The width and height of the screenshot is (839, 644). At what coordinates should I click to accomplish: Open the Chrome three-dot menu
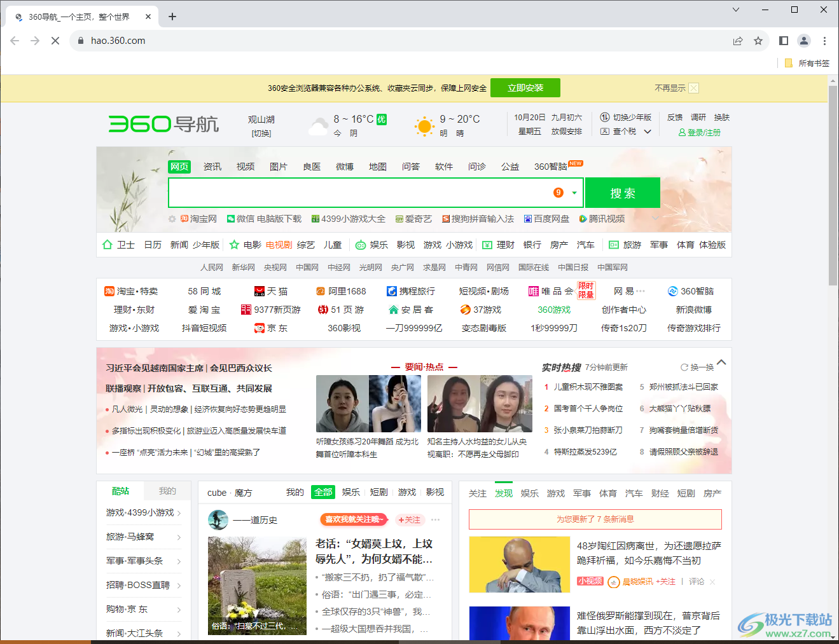[x=824, y=41]
